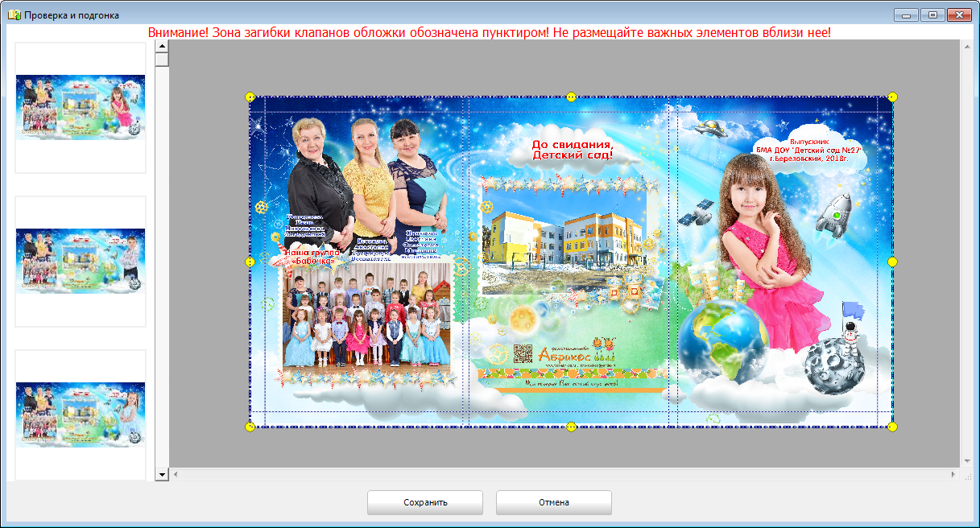The image size is (980, 528).
Task: Click the bottom-right yellow resize handle
Action: point(892,426)
